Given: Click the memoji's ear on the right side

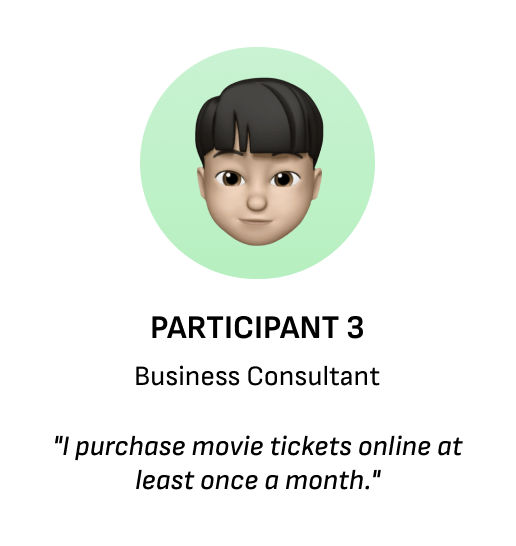Looking at the screenshot, I should (x=317, y=183).
